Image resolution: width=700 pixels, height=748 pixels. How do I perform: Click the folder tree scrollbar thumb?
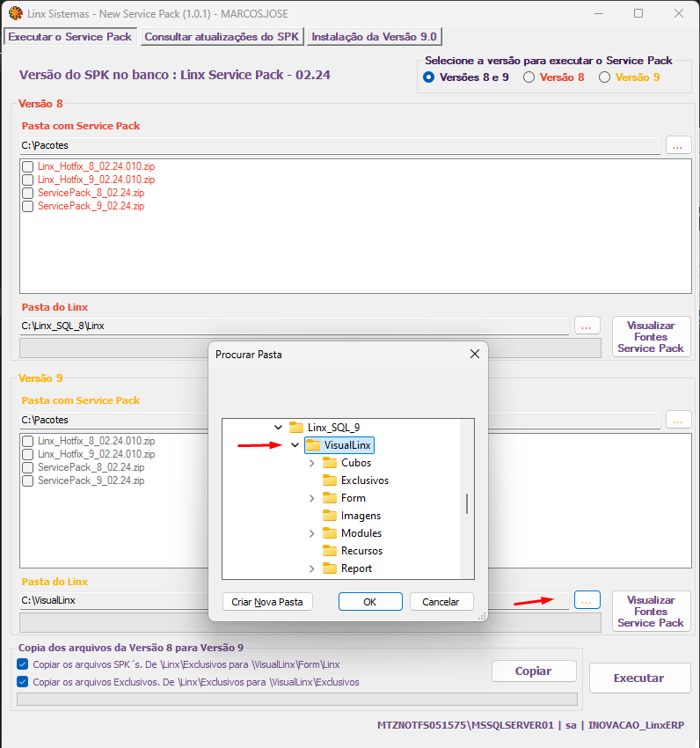point(467,503)
